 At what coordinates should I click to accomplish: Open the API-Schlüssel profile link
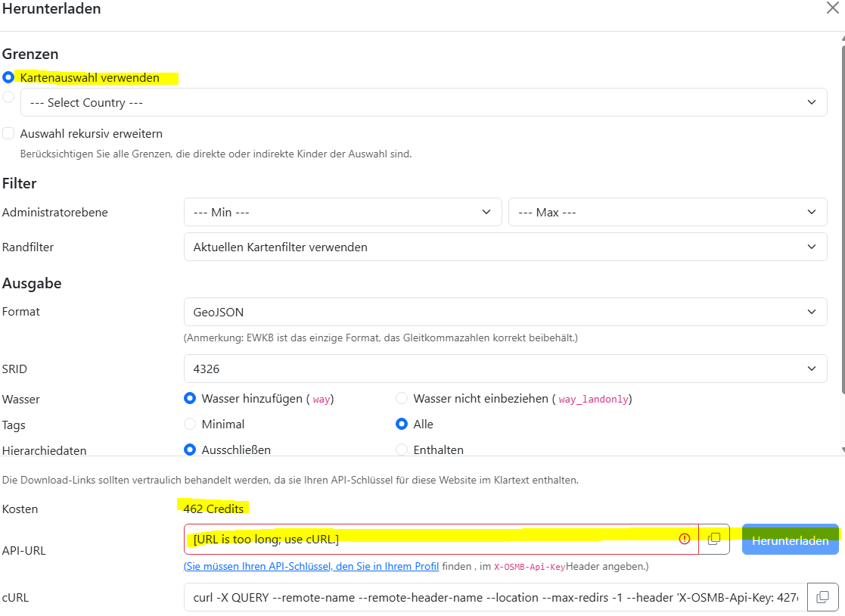[312, 566]
